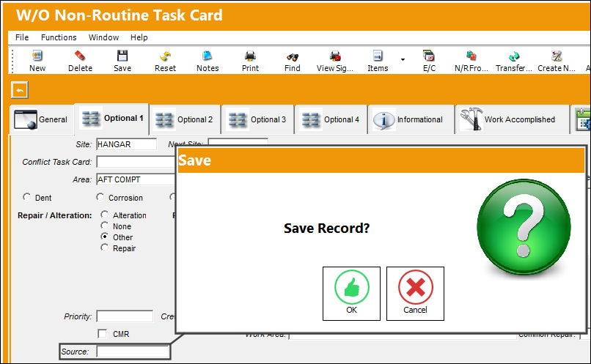
Task: Click the Create N... toolbar icon
Action: 557,56
